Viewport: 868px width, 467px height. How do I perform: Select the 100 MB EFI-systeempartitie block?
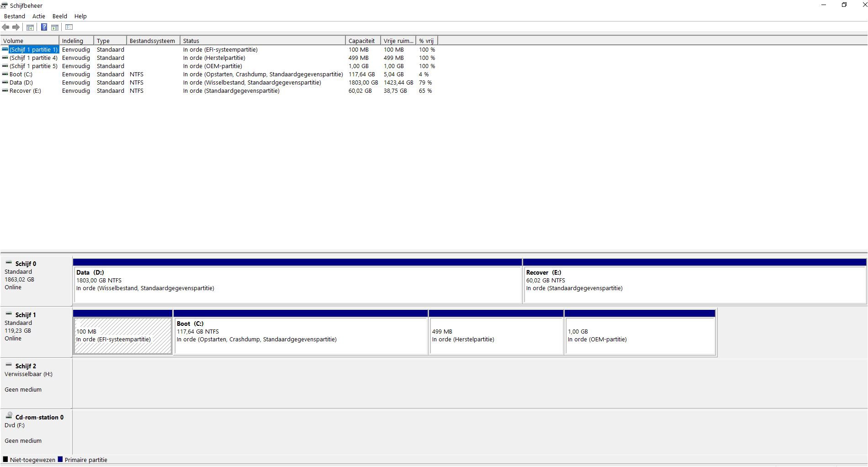(x=123, y=332)
